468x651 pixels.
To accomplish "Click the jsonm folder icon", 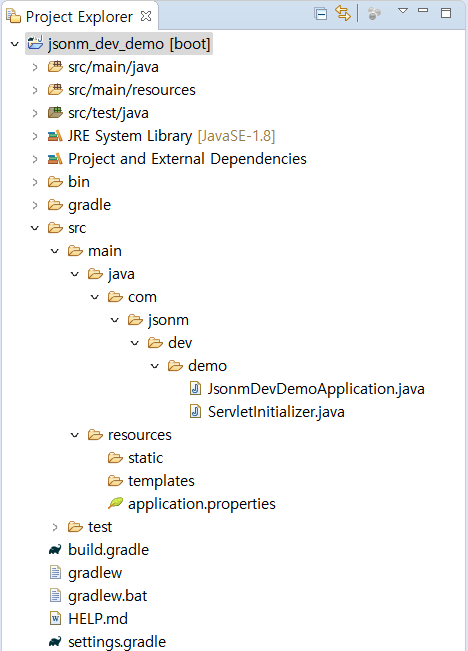I will pyautogui.click(x=135, y=320).
